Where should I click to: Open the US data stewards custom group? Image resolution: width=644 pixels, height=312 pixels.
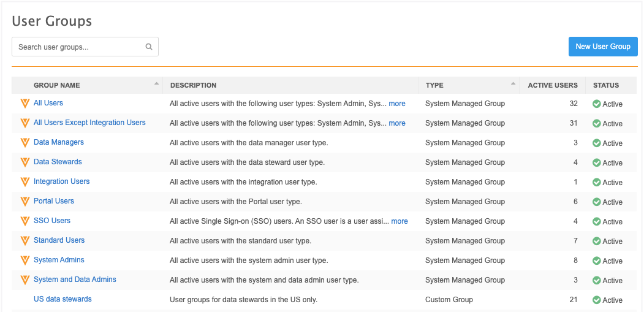[x=63, y=299]
